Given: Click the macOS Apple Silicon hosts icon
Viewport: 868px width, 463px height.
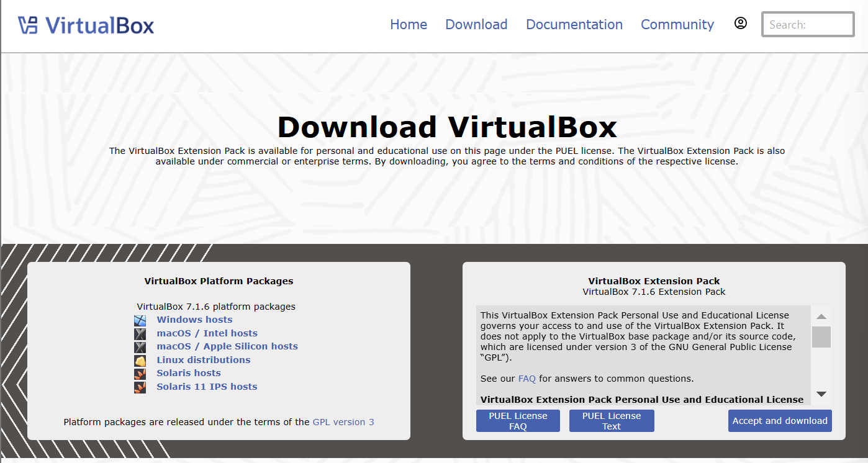Looking at the screenshot, I should tap(140, 347).
